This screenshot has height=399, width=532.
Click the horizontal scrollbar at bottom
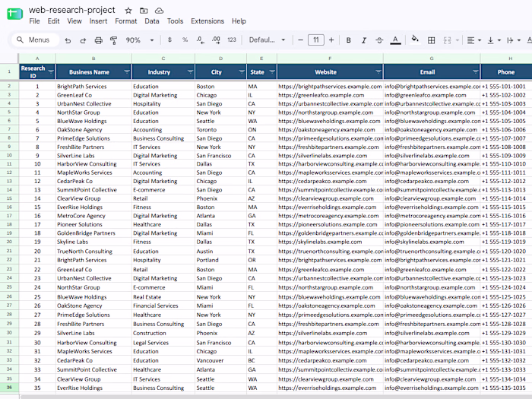[x=275, y=397]
